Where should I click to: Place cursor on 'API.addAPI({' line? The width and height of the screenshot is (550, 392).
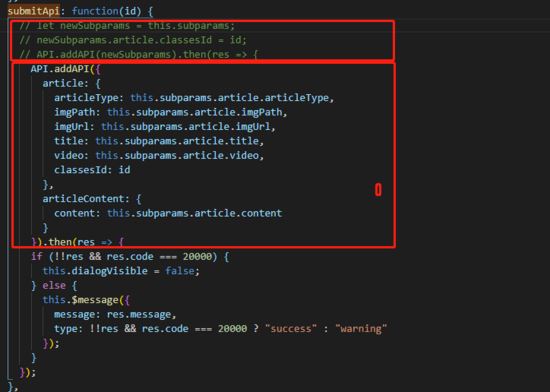click(66, 69)
